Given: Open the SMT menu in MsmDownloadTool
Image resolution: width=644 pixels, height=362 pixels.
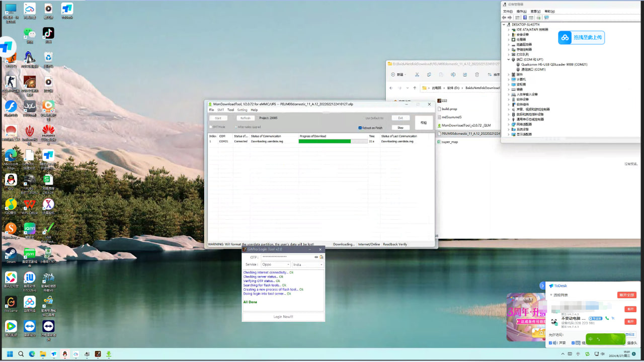Looking at the screenshot, I should pyautogui.click(x=221, y=110).
